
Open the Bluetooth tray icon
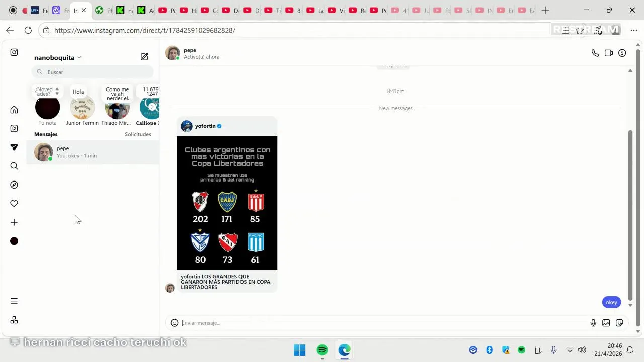click(489, 350)
